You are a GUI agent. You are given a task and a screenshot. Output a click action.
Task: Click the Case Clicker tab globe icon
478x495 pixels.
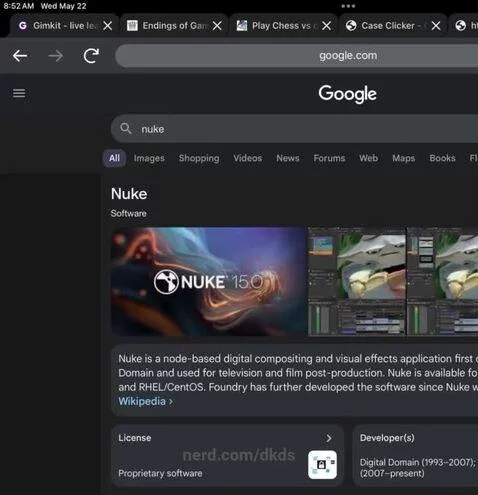click(351, 26)
